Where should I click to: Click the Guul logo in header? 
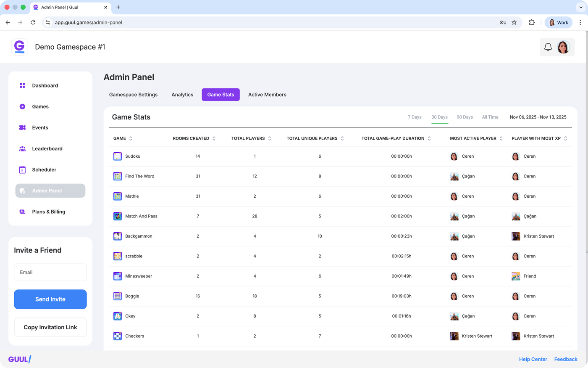[19, 47]
